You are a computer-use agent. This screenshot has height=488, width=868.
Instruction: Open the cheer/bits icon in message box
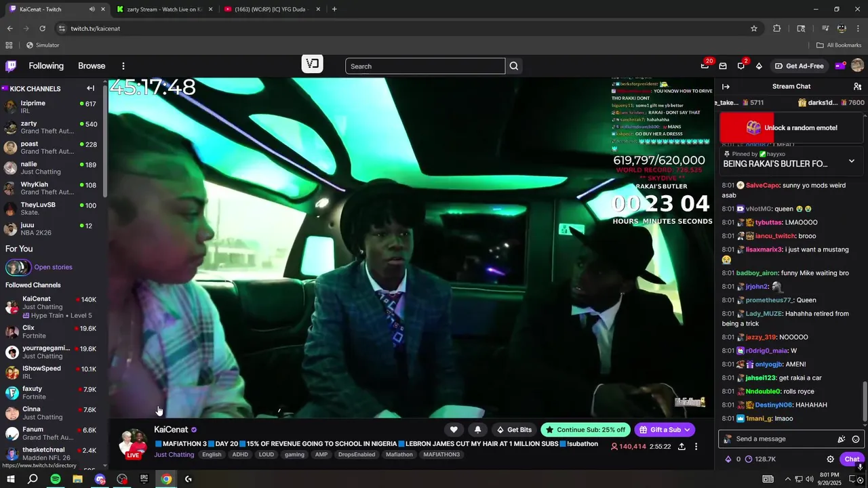(841, 439)
